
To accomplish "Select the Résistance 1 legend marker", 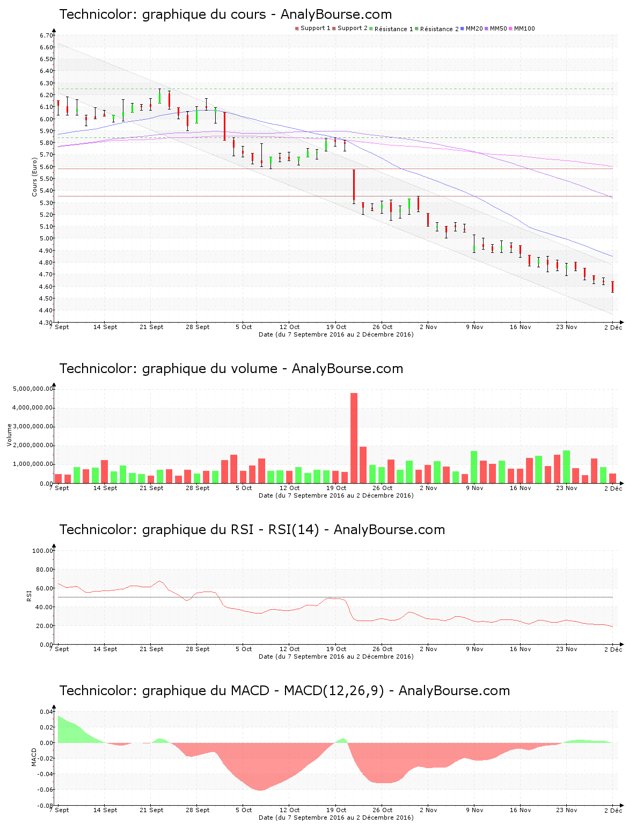I will click(370, 28).
